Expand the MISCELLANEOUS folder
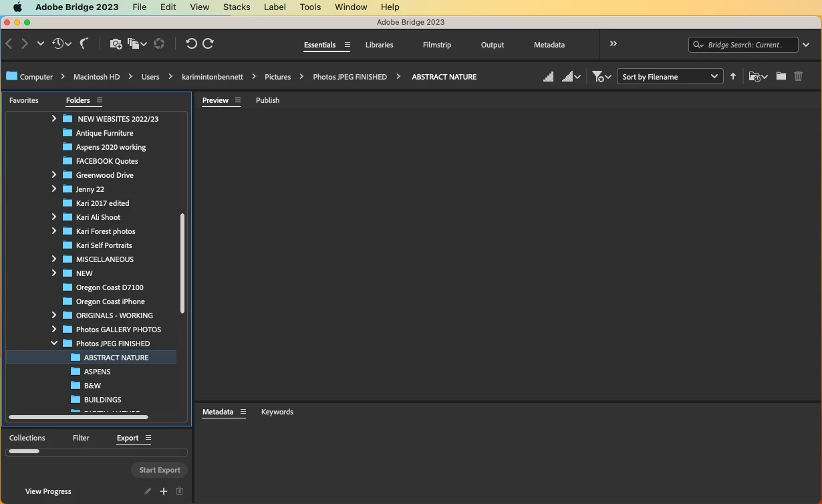This screenshot has height=504, width=822. coord(54,259)
